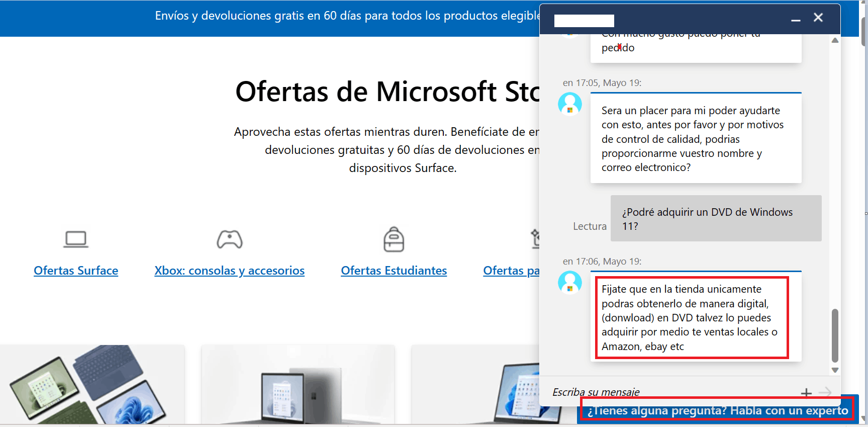Click the agent avatar beside the 17:05 message
The width and height of the screenshot is (868, 427).
coord(570,104)
